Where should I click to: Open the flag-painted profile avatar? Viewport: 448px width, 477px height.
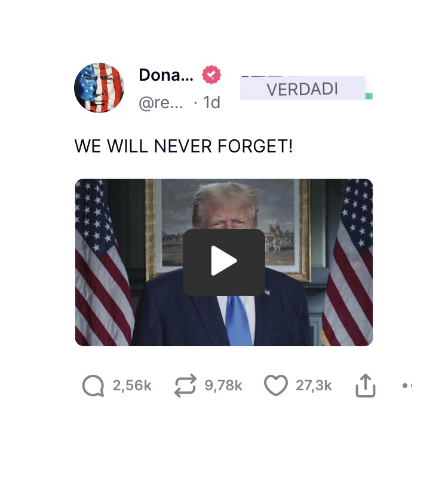tap(99, 88)
